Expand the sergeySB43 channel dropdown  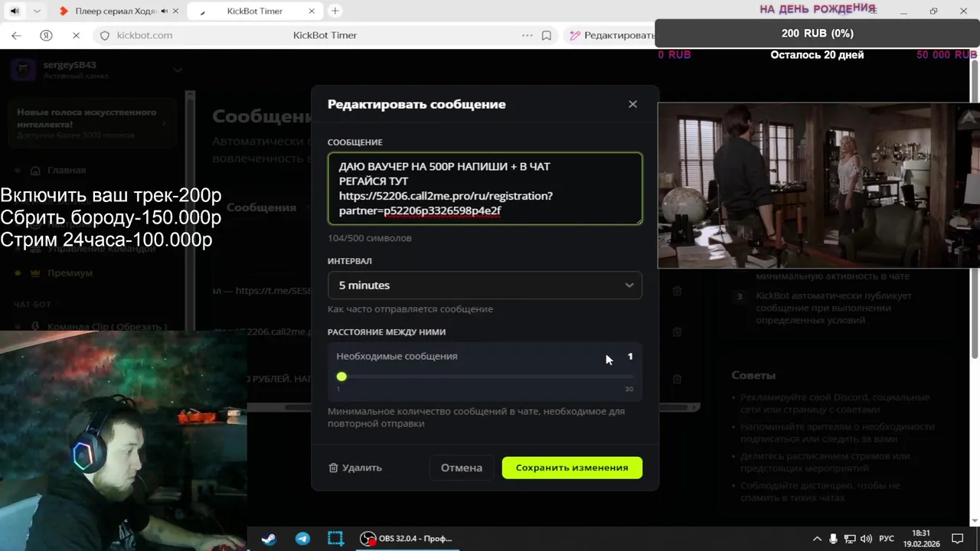(x=178, y=70)
